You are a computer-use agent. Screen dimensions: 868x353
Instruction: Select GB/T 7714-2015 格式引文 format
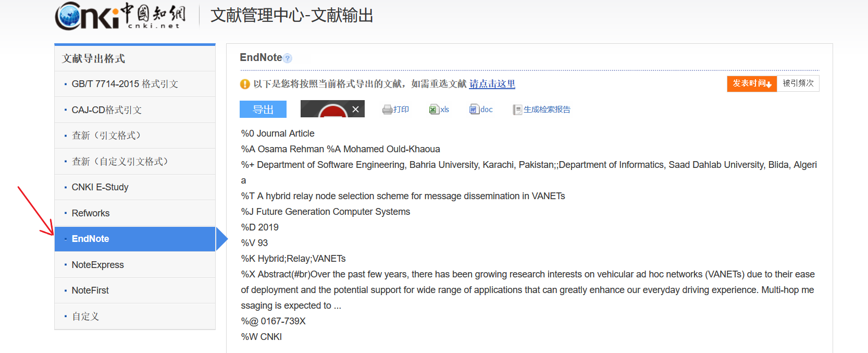coord(135,84)
